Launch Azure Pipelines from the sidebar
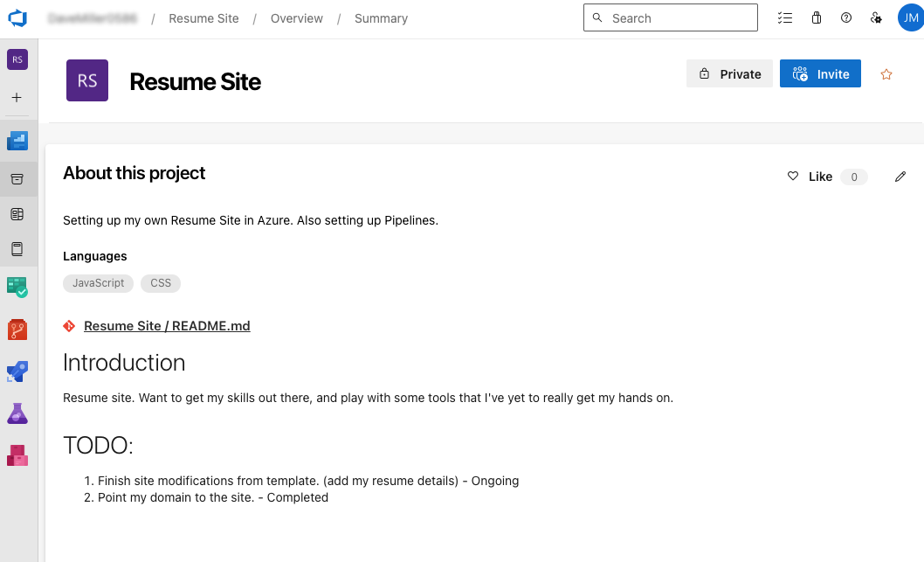 (x=17, y=371)
